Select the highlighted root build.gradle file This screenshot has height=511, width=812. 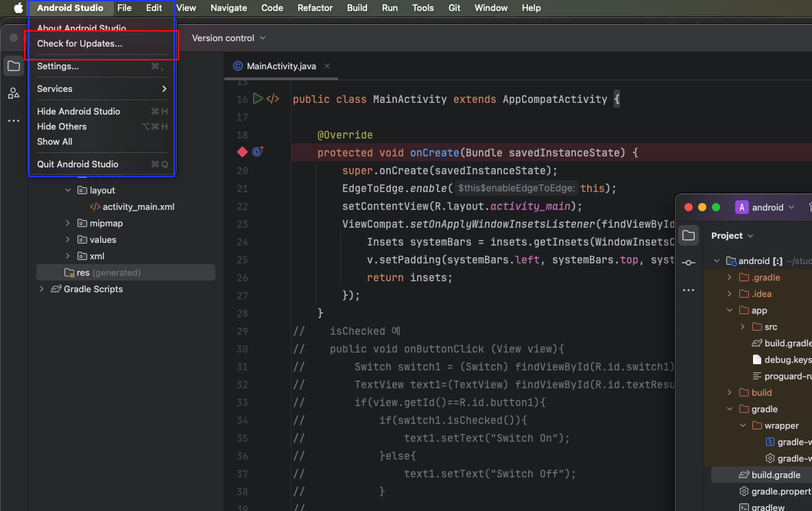tap(769, 475)
